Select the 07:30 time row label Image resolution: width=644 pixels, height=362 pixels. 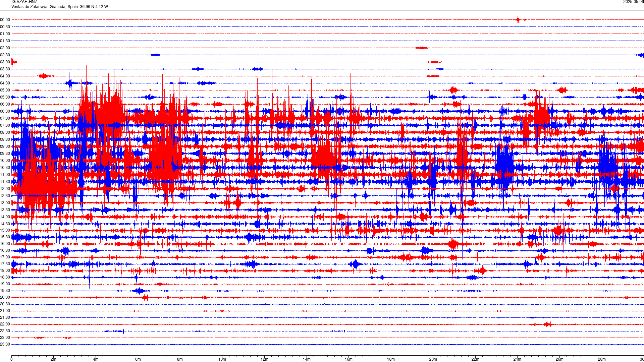5,125
